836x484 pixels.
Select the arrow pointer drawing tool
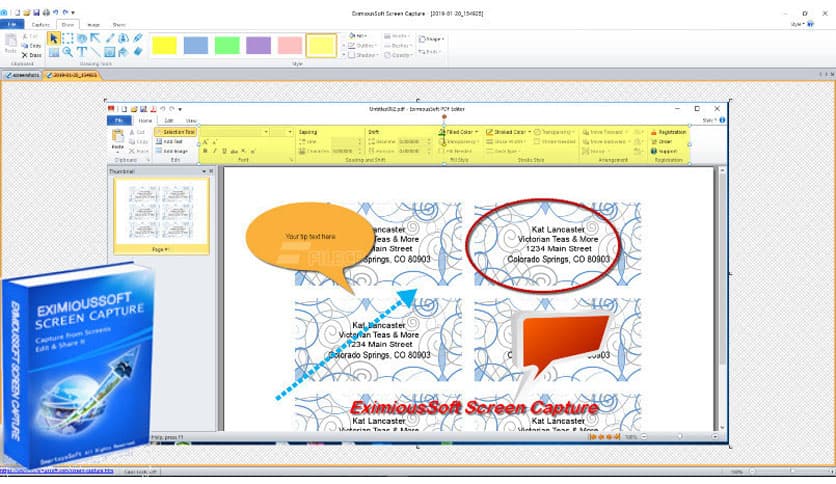pos(53,38)
